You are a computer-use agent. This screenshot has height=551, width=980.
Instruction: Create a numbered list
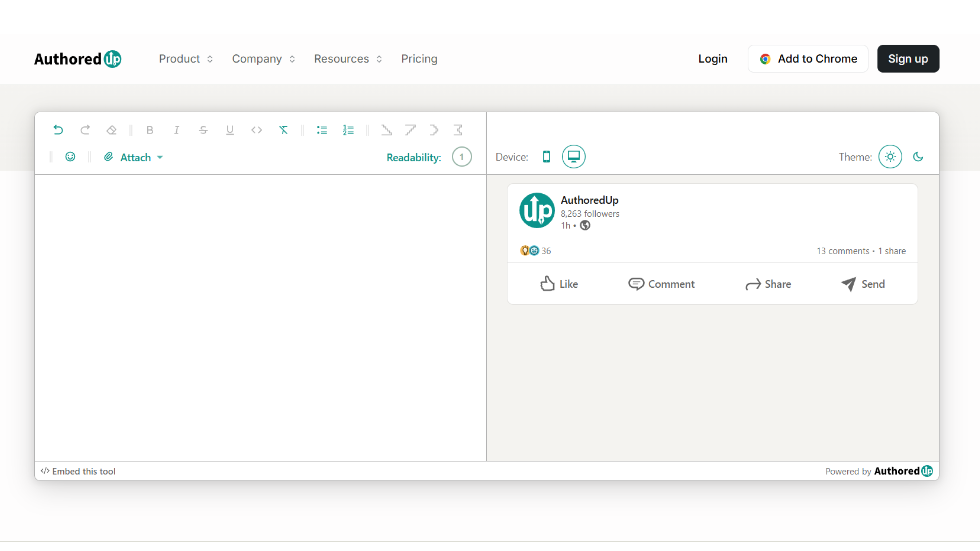tap(348, 130)
